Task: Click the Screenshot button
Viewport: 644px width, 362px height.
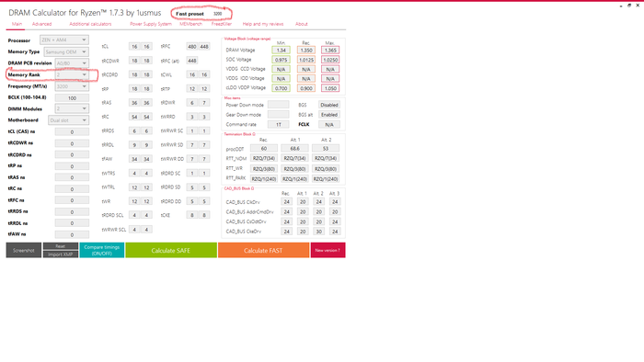Action: point(23,250)
